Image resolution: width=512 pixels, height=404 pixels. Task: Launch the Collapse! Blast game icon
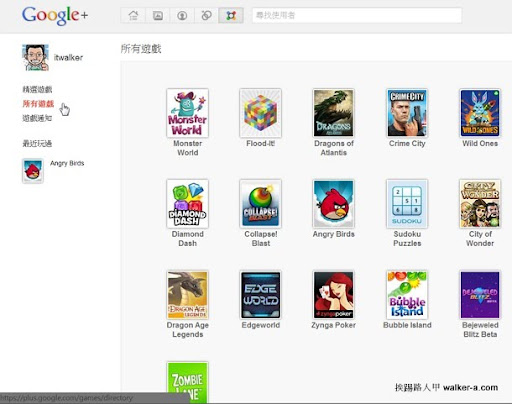[260, 204]
